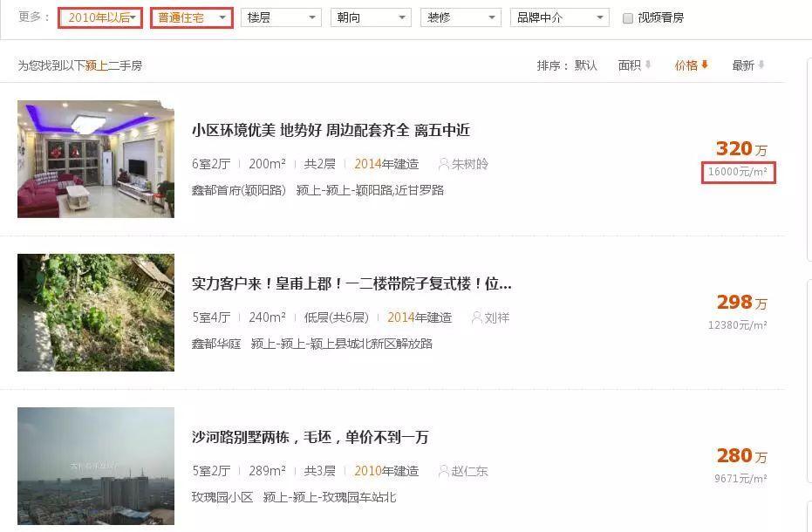Viewport: 812px width, 532px height.
Task: Click the agent icon beside 朱树龄
Action: coord(444,164)
